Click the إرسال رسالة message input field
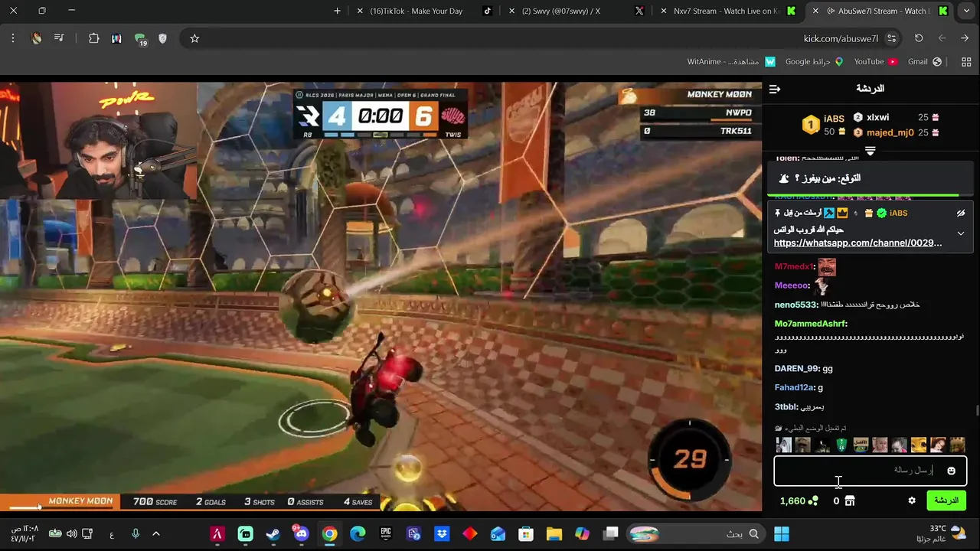 coord(870,471)
